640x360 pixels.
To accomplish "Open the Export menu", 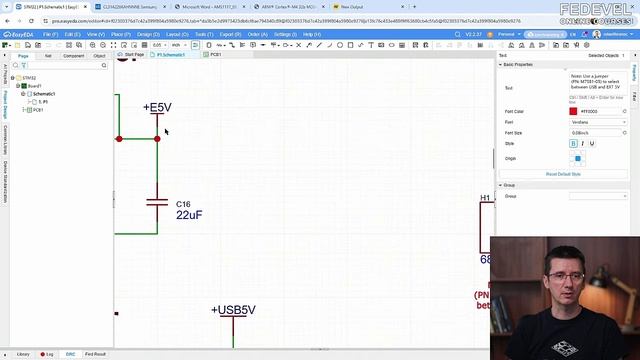I will click(231, 34).
